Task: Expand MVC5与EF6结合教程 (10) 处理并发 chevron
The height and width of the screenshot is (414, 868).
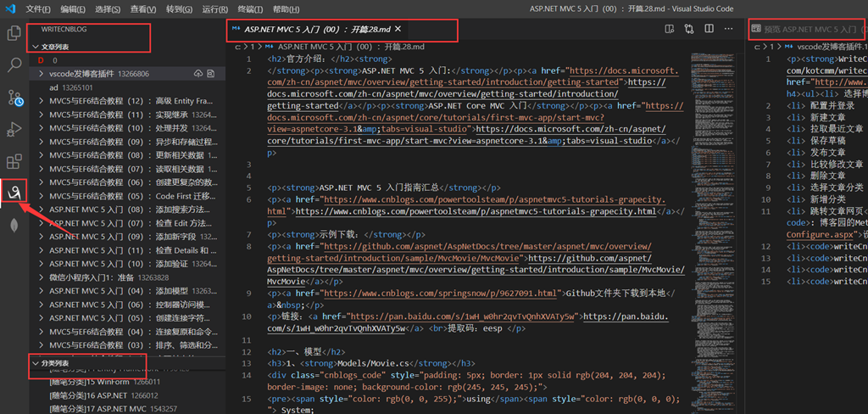Action: tap(41, 128)
